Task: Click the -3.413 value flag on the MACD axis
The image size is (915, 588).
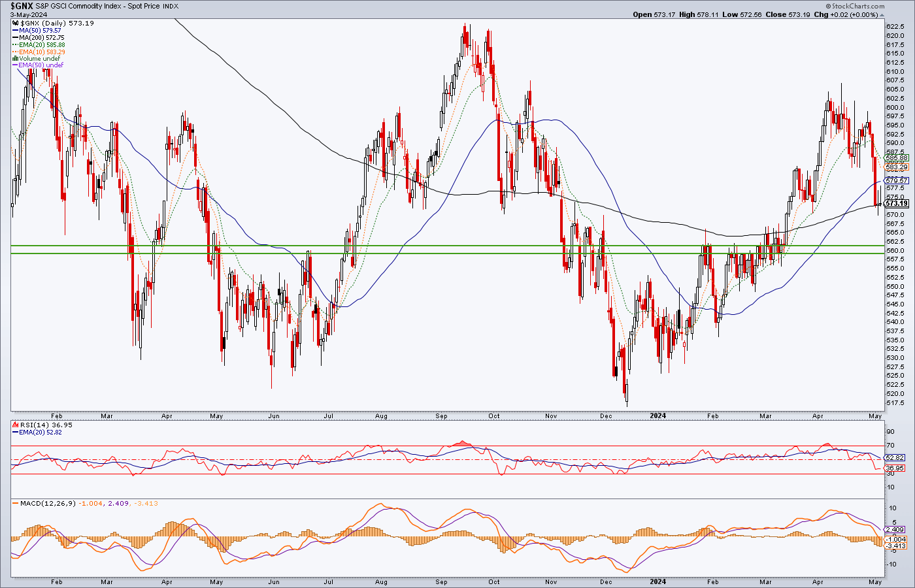Action: (895, 546)
